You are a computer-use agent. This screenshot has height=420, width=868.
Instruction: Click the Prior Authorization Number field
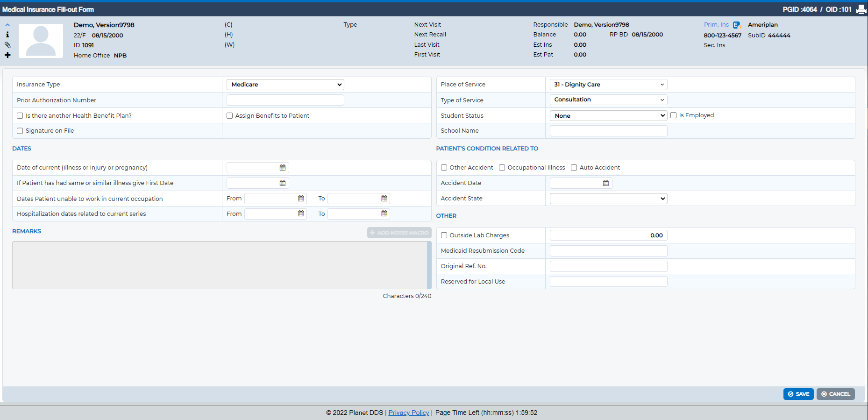coord(285,100)
